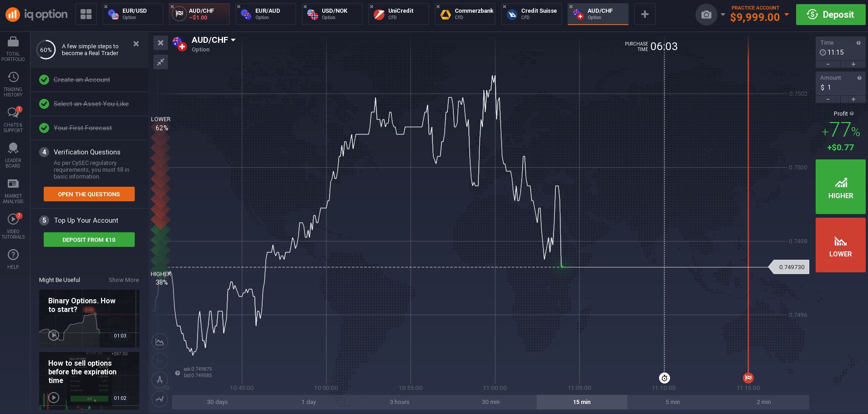Select 1 day time range
The width and height of the screenshot is (868, 414).
309,402
